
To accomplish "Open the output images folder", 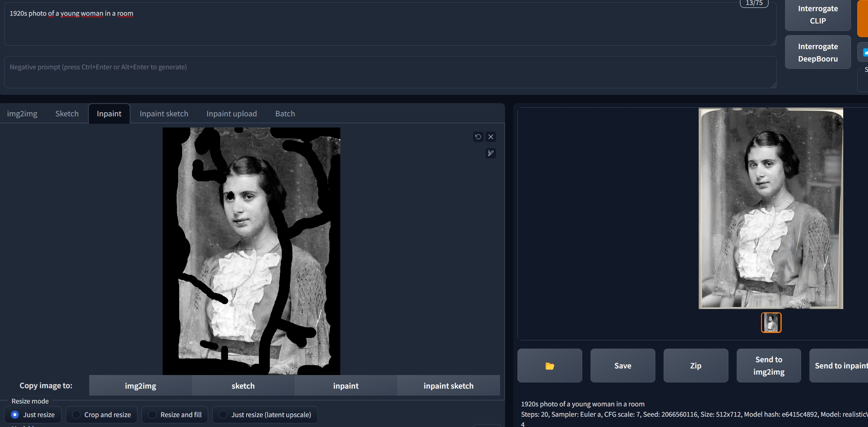I will pos(550,366).
